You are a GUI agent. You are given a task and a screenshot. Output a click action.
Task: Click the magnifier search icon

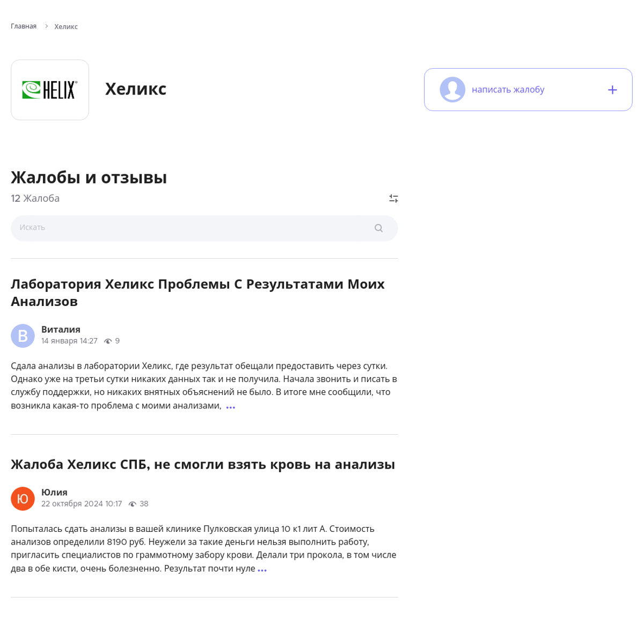[378, 228]
